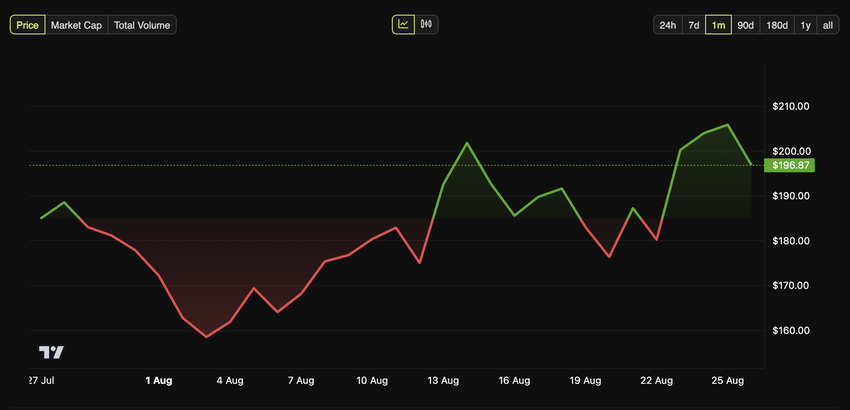The width and height of the screenshot is (850, 410).
Task: Set time range to 7d
Action: [693, 25]
